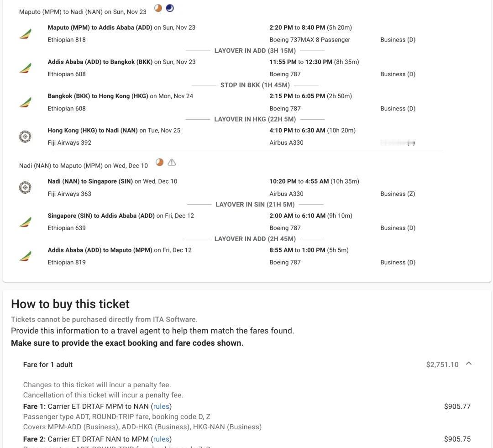Click the 'How to buy this ticket' heading
The image size is (493, 448).
70,304
